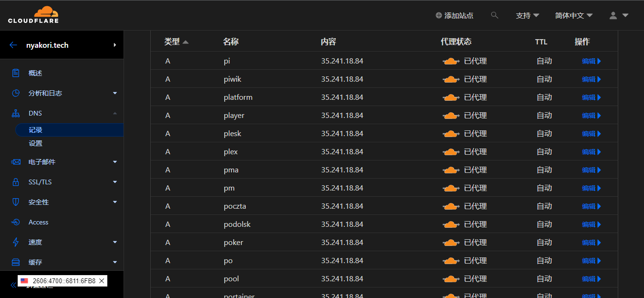The width and height of the screenshot is (644, 298).
Task: Click the Cloudflare logo
Action: 33,15
